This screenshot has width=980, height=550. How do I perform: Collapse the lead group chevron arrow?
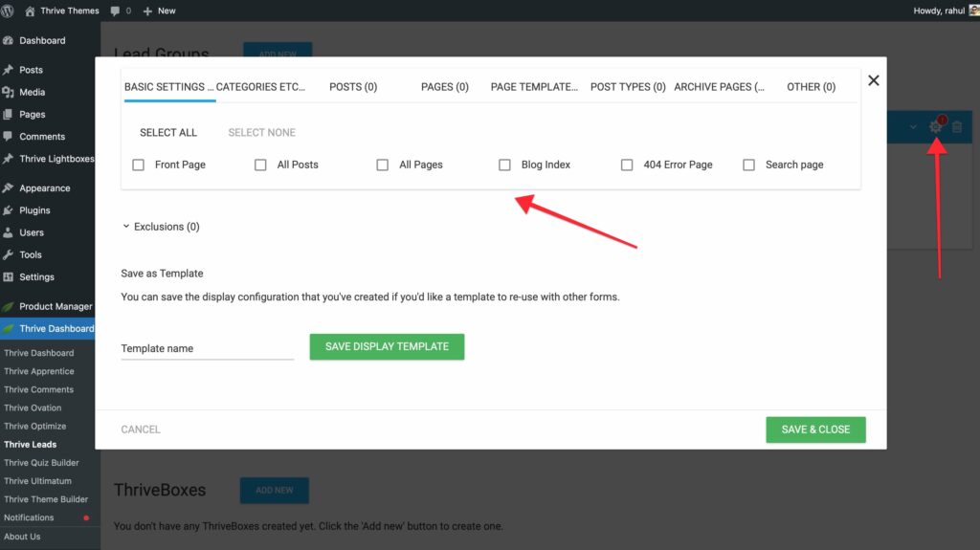[x=913, y=127]
